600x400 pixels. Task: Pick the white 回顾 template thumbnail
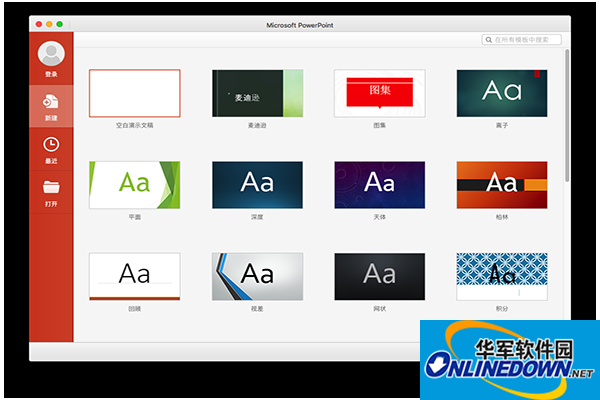coord(135,276)
